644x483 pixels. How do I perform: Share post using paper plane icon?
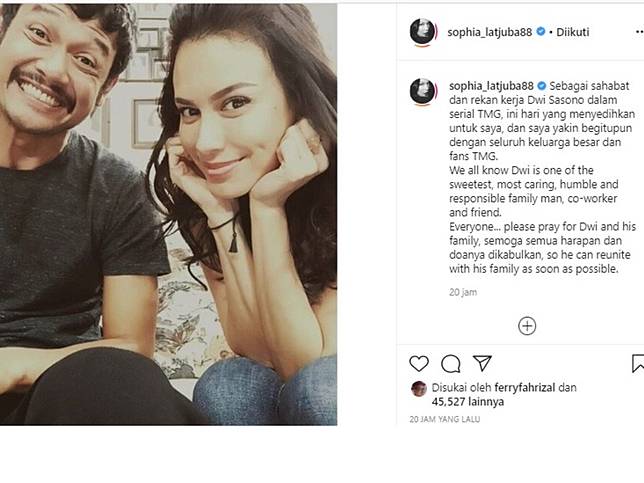click(x=482, y=364)
